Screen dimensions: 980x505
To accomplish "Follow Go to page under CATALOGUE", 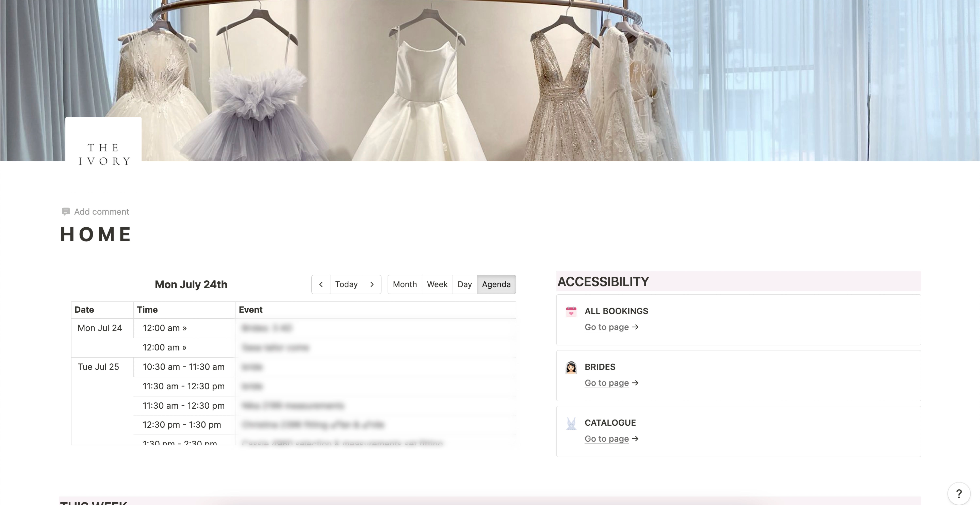I will coord(606,439).
